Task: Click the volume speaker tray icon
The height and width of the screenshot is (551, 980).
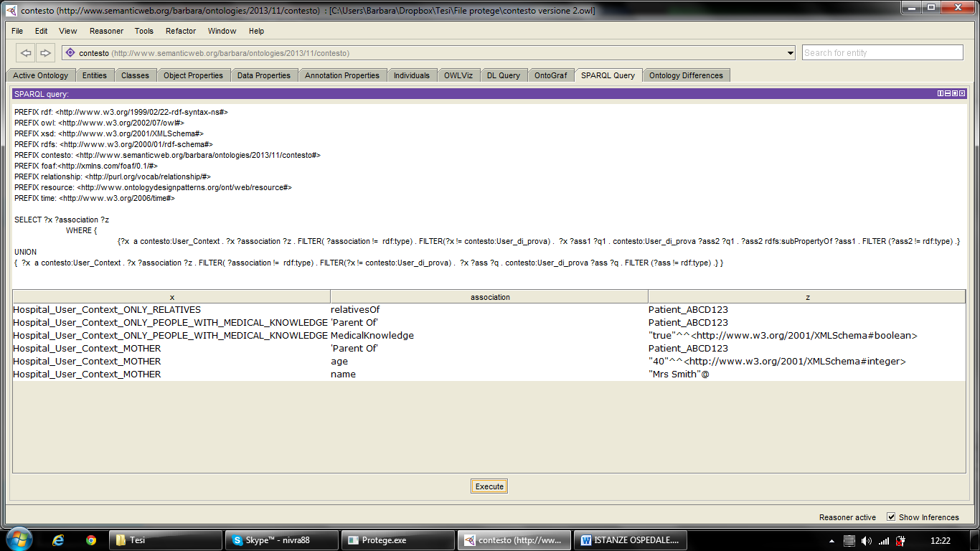Action: point(866,540)
